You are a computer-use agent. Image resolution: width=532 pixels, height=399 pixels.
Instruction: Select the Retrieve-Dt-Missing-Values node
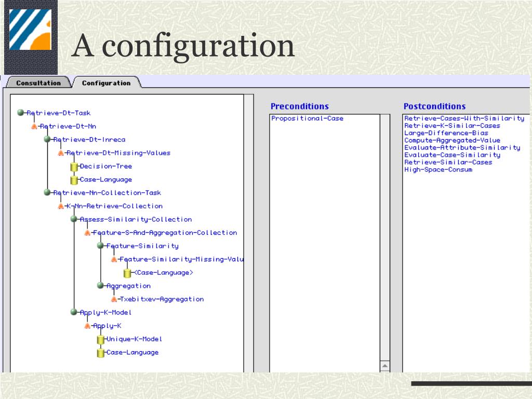click(x=118, y=153)
